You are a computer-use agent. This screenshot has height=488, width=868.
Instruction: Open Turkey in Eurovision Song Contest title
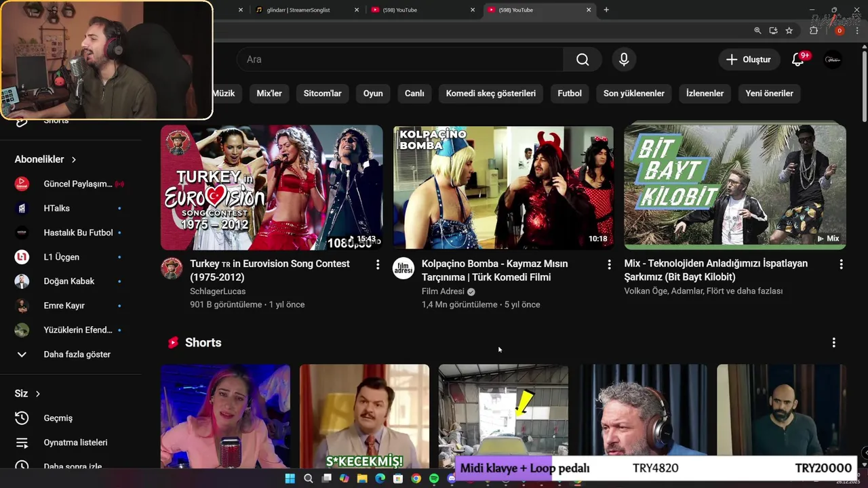(x=270, y=270)
